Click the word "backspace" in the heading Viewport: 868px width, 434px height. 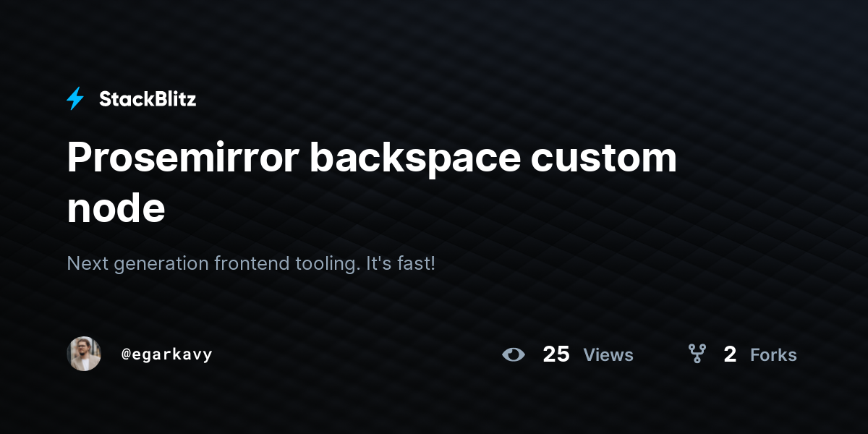click(x=416, y=158)
